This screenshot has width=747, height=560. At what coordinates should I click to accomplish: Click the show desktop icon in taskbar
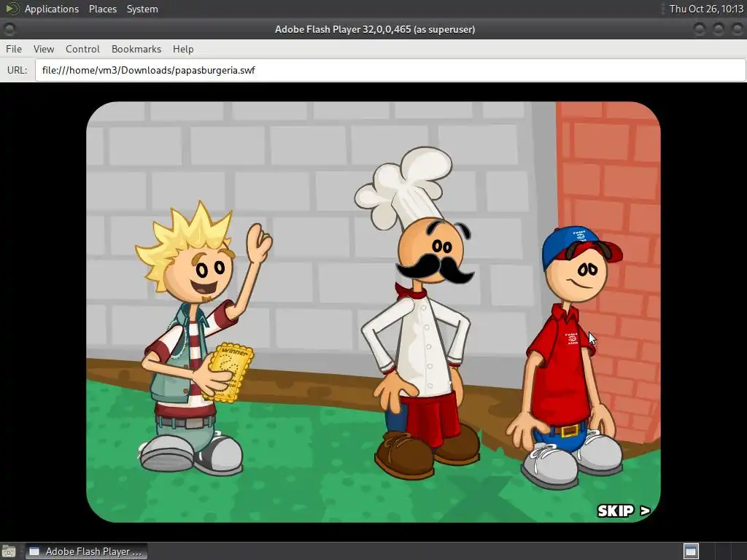9,551
